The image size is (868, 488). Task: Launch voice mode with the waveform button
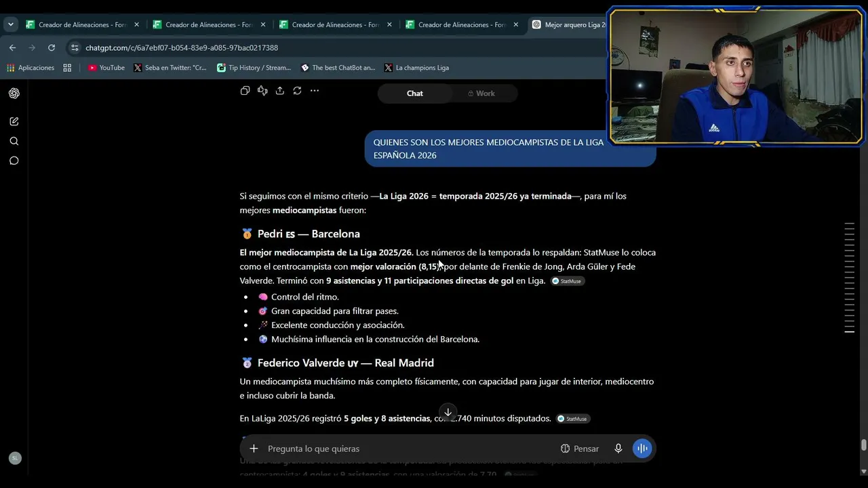(x=642, y=449)
